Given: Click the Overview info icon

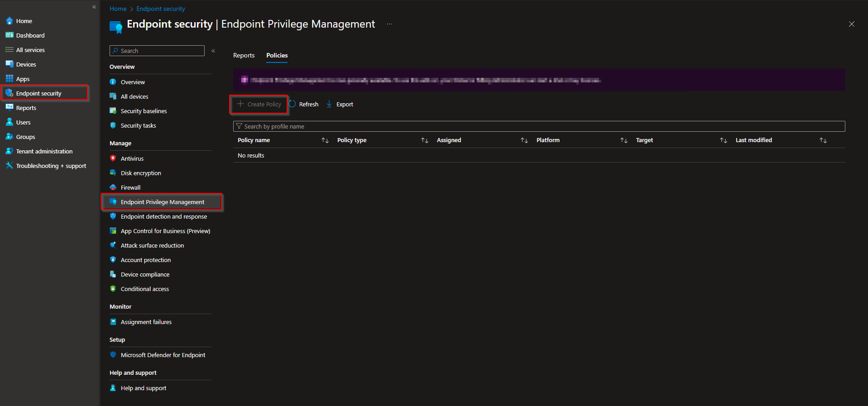Looking at the screenshot, I should pos(113,82).
